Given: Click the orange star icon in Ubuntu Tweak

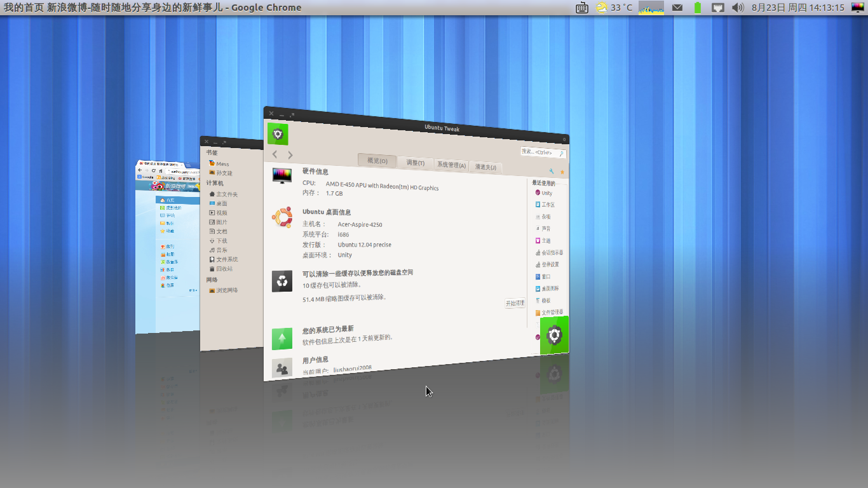Looking at the screenshot, I should tap(562, 172).
